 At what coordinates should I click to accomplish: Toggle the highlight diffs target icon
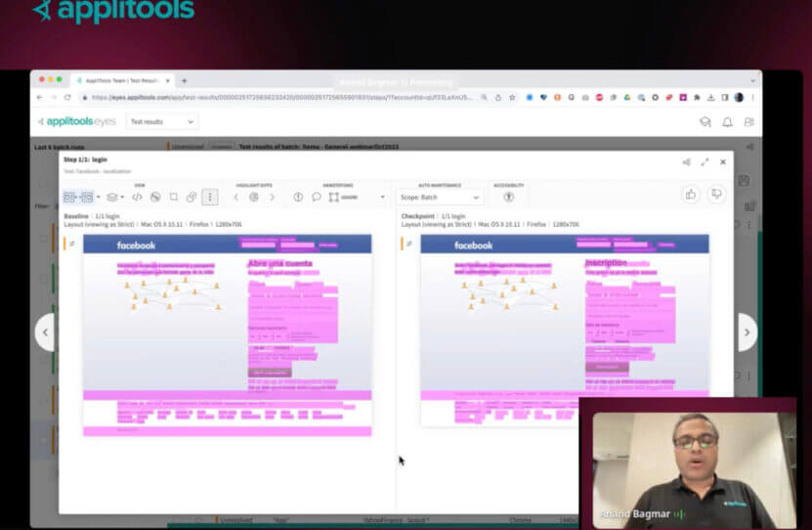[254, 197]
